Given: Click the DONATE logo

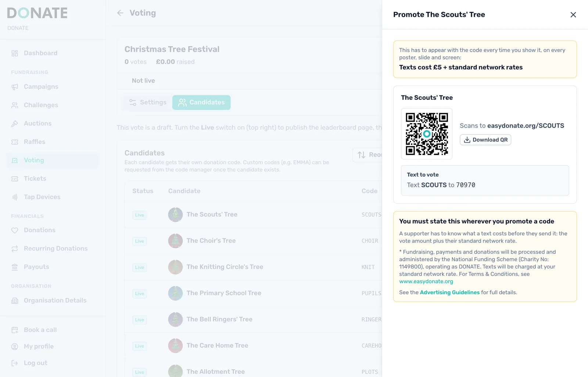Looking at the screenshot, I should 37,13.
